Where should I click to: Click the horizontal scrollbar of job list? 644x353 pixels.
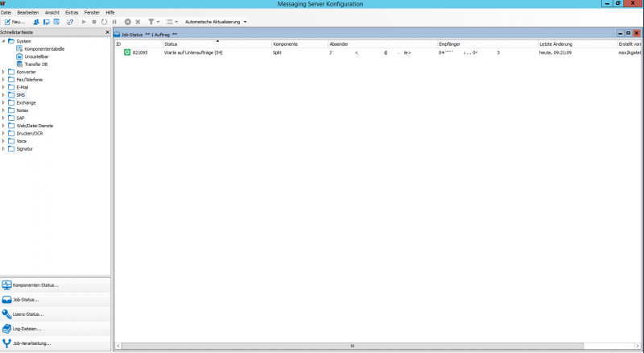click(351, 346)
